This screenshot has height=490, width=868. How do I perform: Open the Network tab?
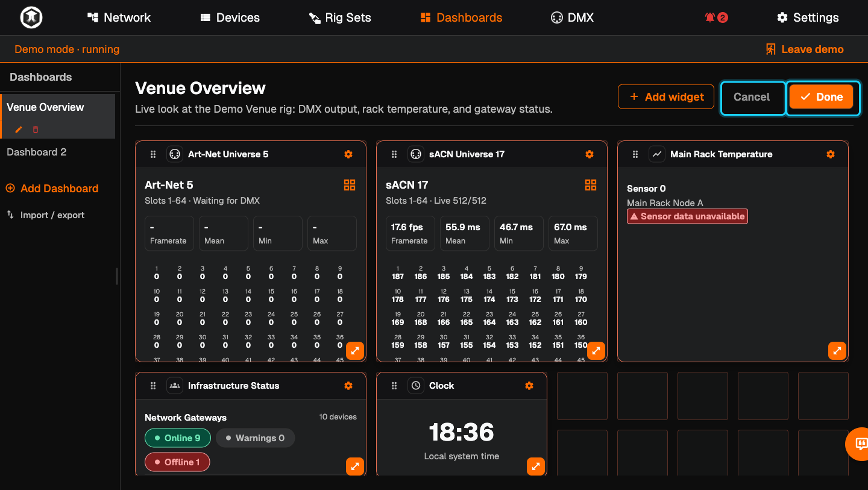[119, 17]
